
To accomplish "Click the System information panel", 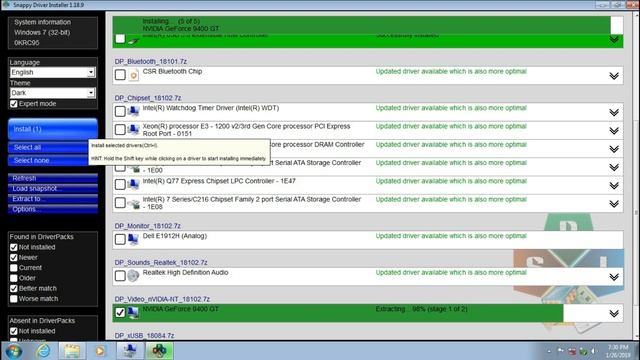I will (x=53, y=32).
